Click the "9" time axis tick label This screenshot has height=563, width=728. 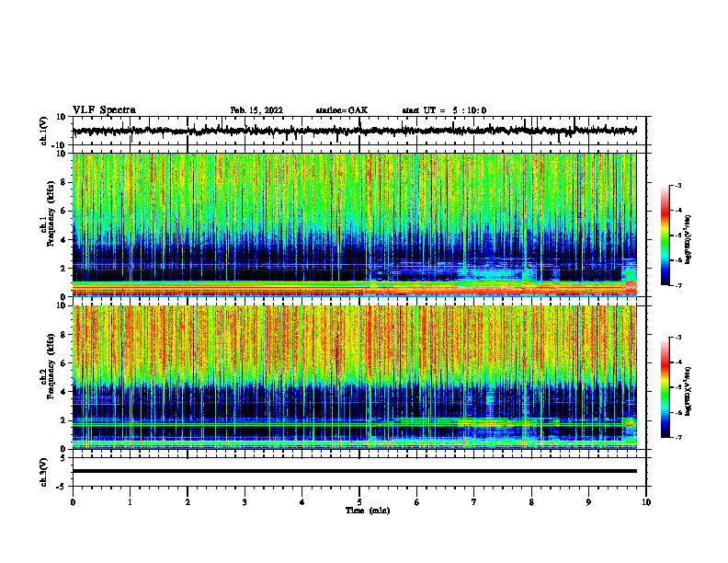pyautogui.click(x=588, y=502)
